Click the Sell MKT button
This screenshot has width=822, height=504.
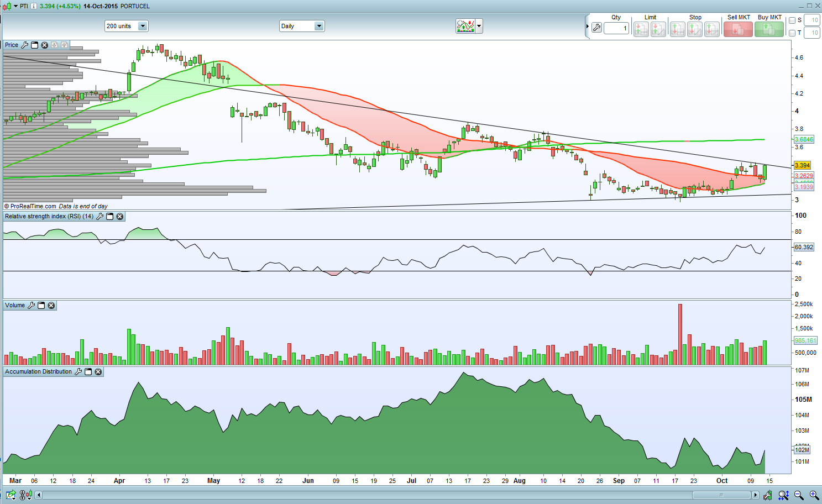(738, 29)
